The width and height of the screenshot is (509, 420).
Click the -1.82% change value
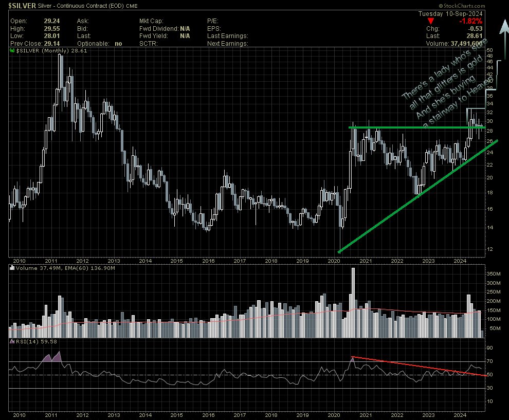(x=471, y=21)
